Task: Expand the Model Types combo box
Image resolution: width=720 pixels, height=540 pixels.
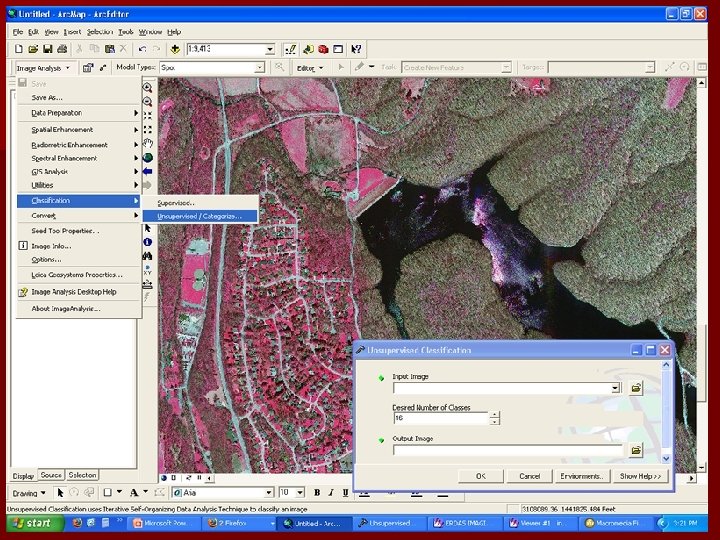Action: pos(259,68)
